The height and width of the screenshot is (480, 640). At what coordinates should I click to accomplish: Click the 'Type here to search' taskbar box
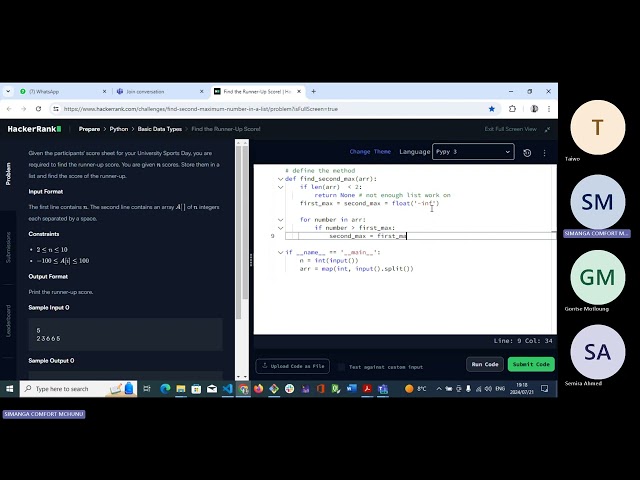tap(78, 389)
